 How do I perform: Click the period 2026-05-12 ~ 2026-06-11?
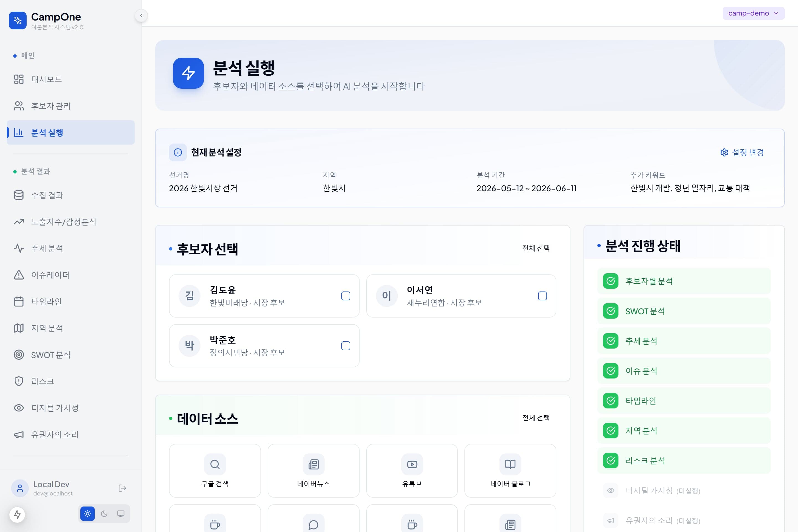tap(526, 188)
